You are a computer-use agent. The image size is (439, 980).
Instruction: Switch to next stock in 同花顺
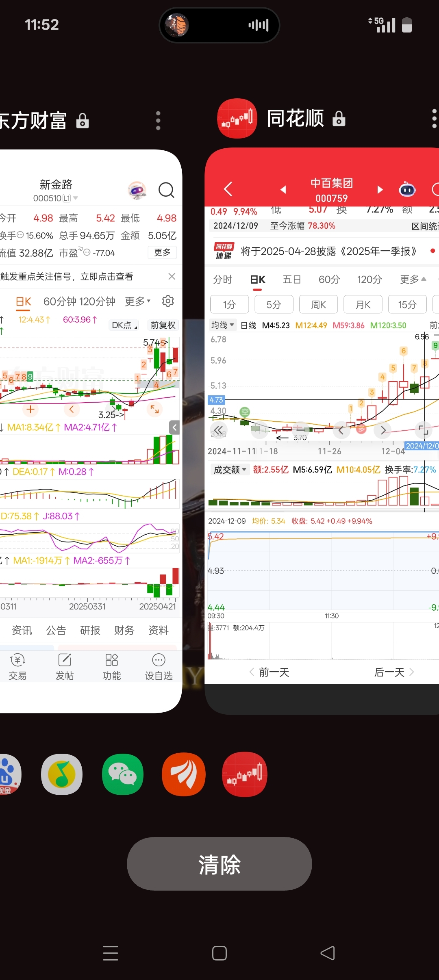coord(380,189)
